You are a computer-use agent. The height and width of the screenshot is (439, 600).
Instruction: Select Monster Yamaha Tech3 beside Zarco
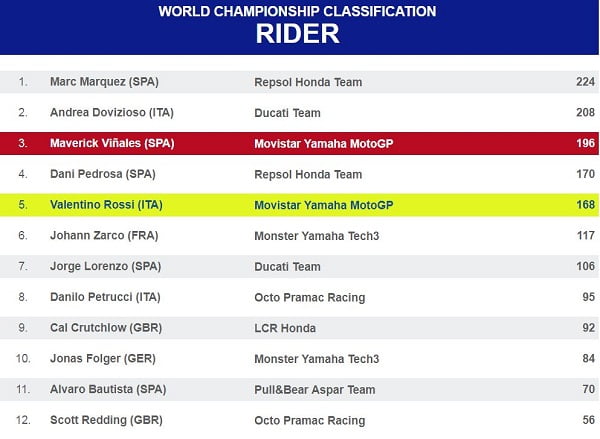[316, 236]
